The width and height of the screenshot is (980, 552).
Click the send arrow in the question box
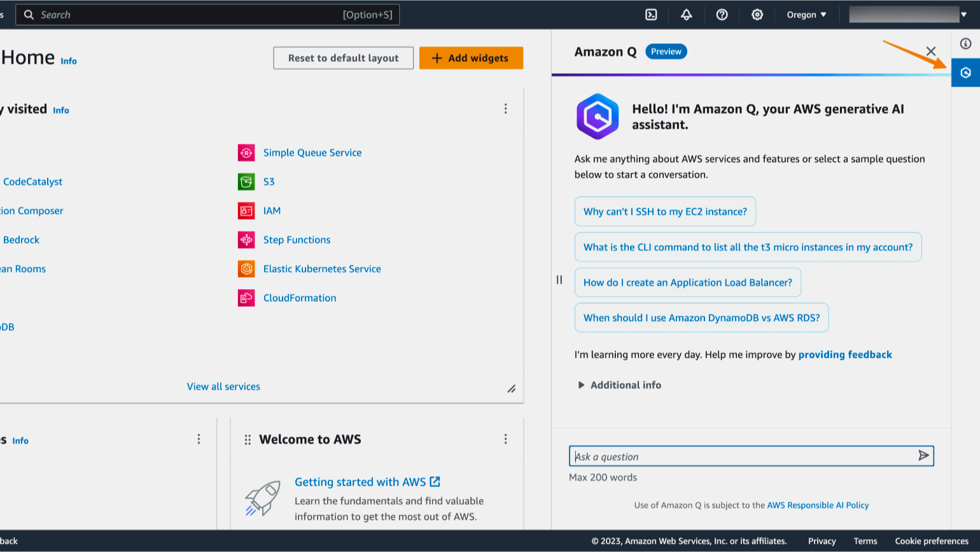(x=923, y=455)
